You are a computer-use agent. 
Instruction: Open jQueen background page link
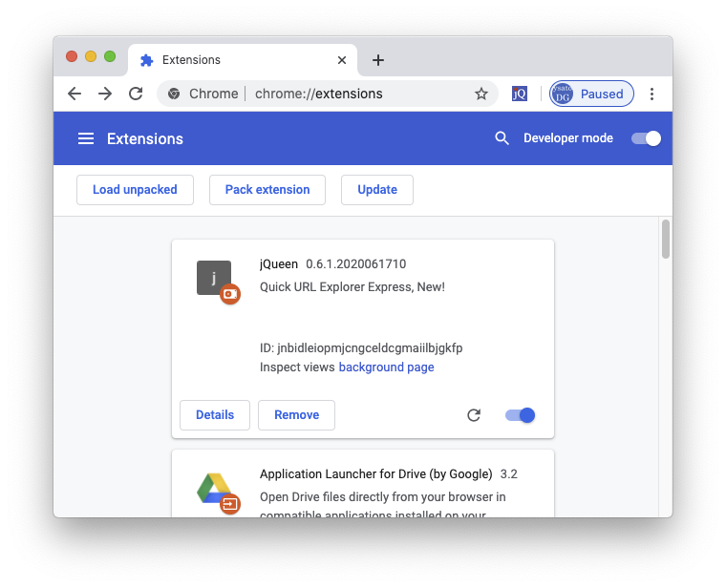point(386,367)
